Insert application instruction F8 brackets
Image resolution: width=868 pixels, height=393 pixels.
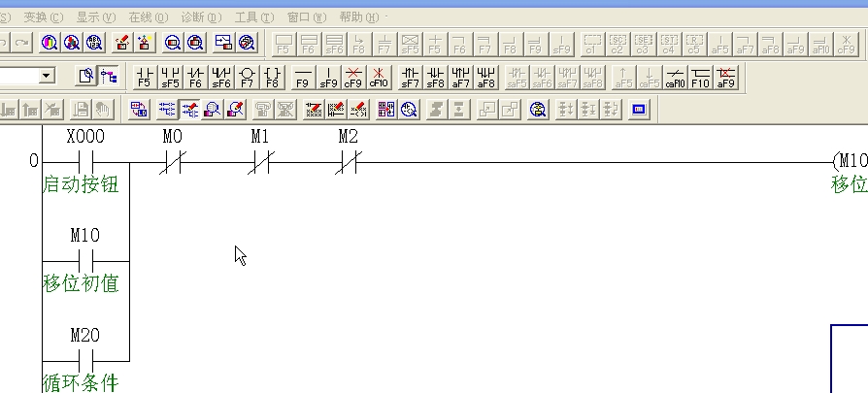tap(273, 77)
